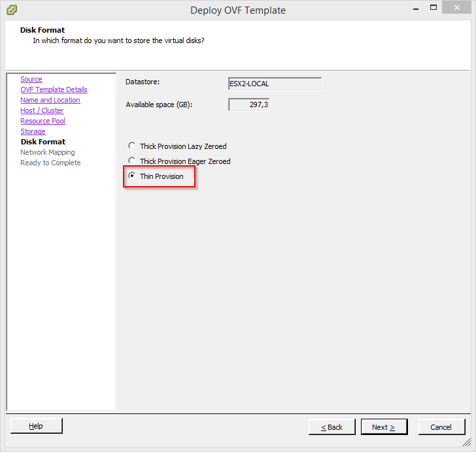Image resolution: width=476 pixels, height=452 pixels.
Task: Proceed with the Next button
Action: coord(384,427)
